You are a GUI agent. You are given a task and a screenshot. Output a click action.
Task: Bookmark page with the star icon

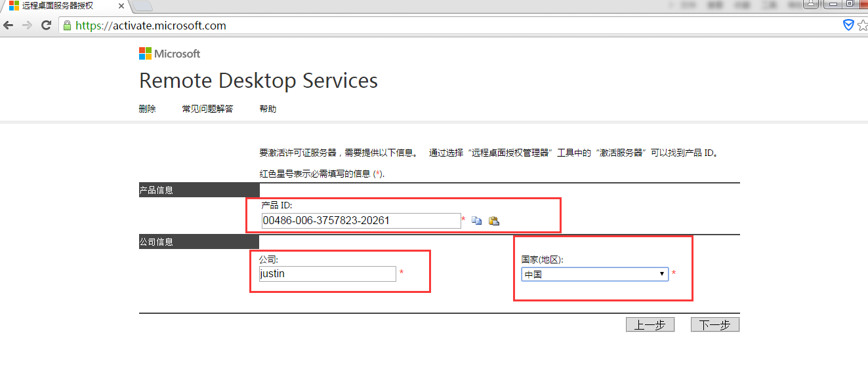(x=862, y=25)
